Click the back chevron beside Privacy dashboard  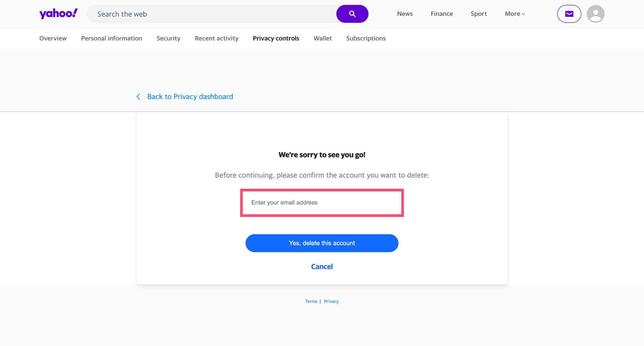(x=138, y=97)
